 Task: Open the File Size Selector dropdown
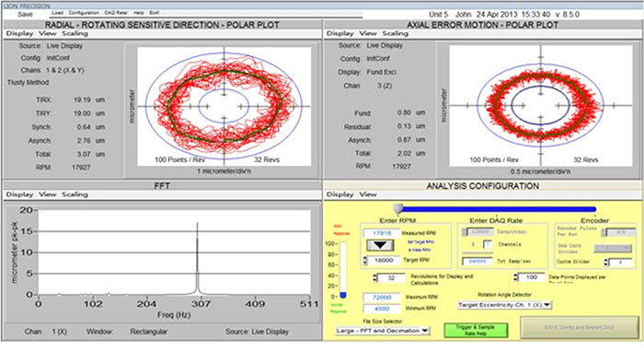tap(383, 331)
